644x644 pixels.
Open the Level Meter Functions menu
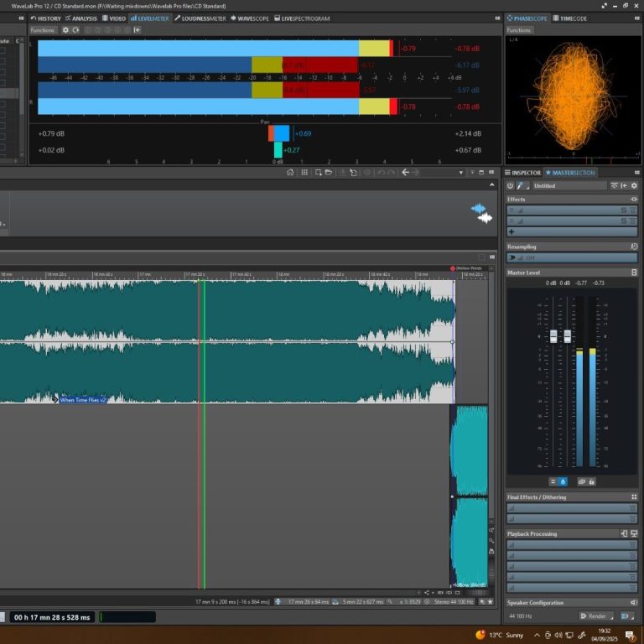(42, 30)
